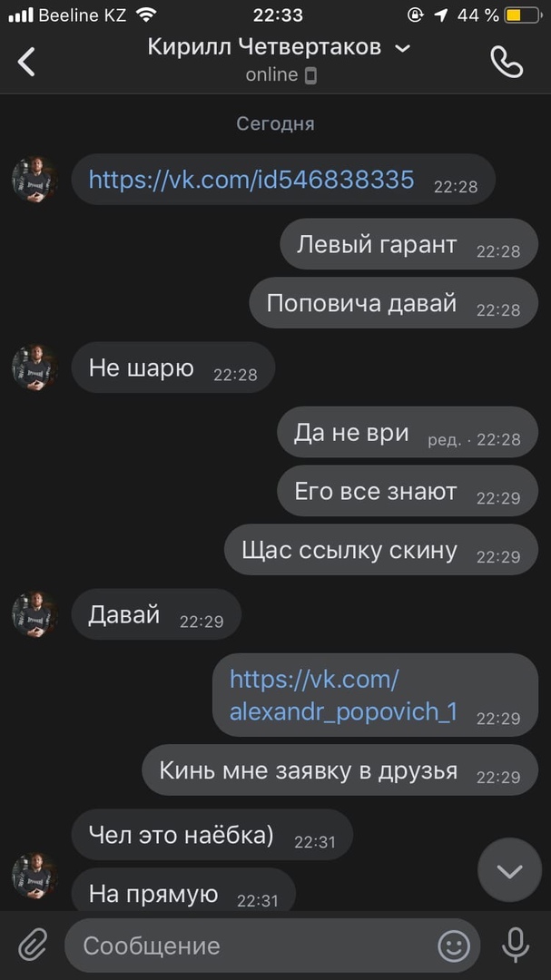Open sender avatar beside 'Не шарю'

tap(35, 367)
